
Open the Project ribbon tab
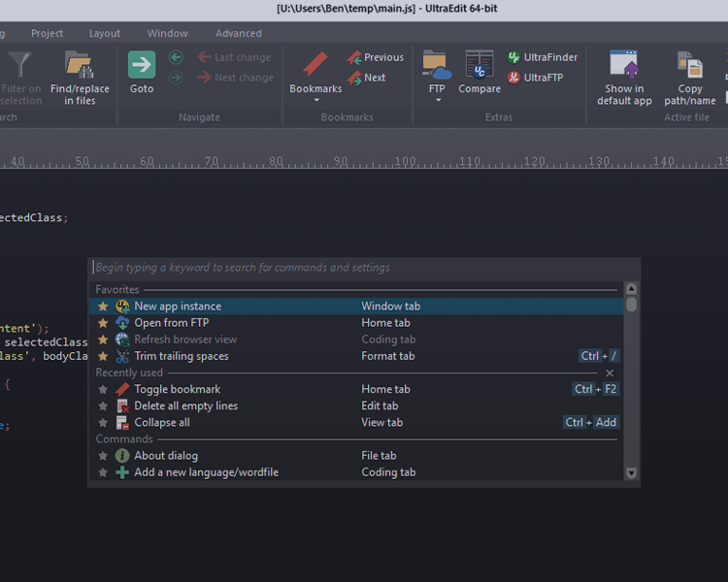point(47,33)
